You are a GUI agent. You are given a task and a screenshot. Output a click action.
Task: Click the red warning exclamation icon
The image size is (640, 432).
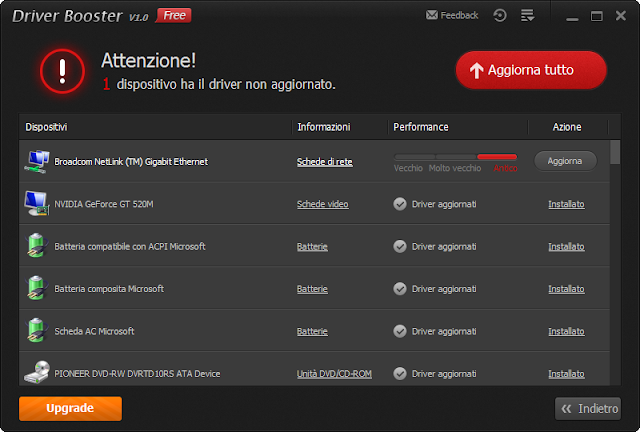(x=62, y=70)
